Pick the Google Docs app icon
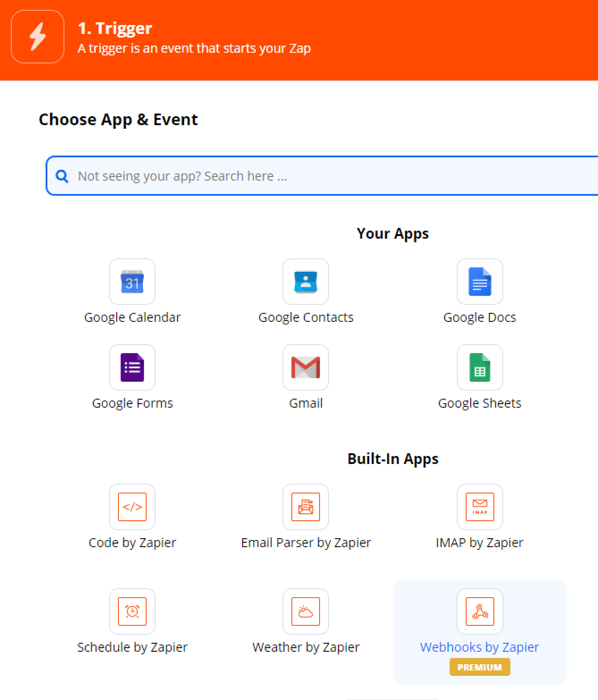598x700 pixels. (x=480, y=282)
